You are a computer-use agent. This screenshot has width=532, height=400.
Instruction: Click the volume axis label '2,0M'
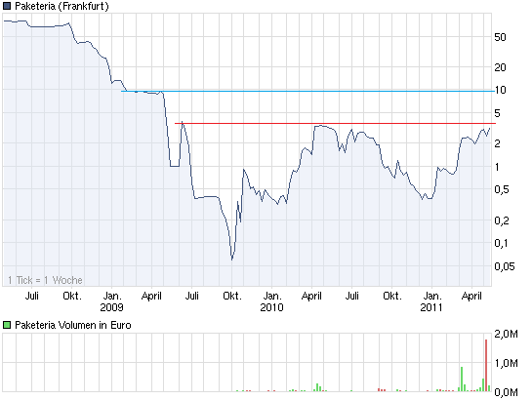coord(506,334)
